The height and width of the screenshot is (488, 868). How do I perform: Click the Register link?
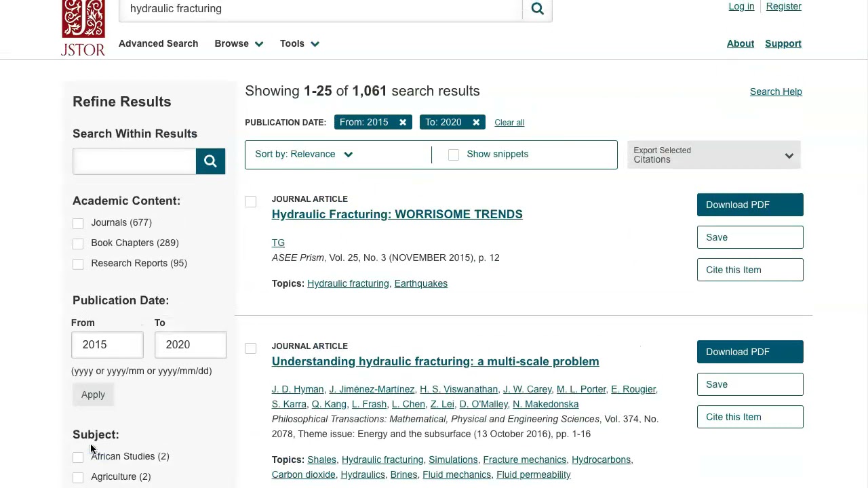pyautogui.click(x=784, y=6)
